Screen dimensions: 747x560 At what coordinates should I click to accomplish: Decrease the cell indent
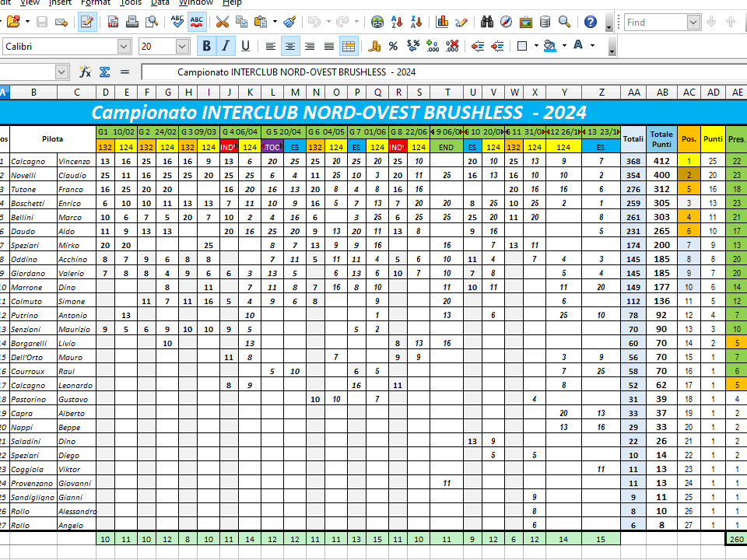pyautogui.click(x=477, y=46)
